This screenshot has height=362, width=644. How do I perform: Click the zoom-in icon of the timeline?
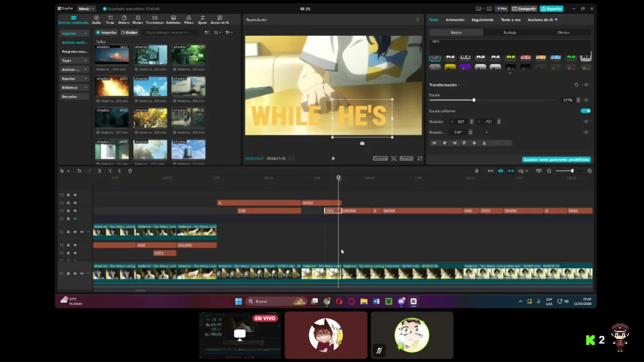(590, 171)
